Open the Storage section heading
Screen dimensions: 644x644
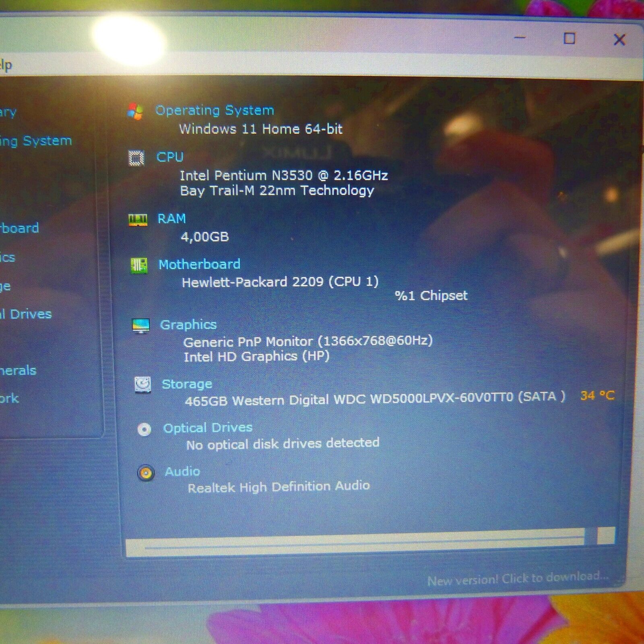click(187, 384)
